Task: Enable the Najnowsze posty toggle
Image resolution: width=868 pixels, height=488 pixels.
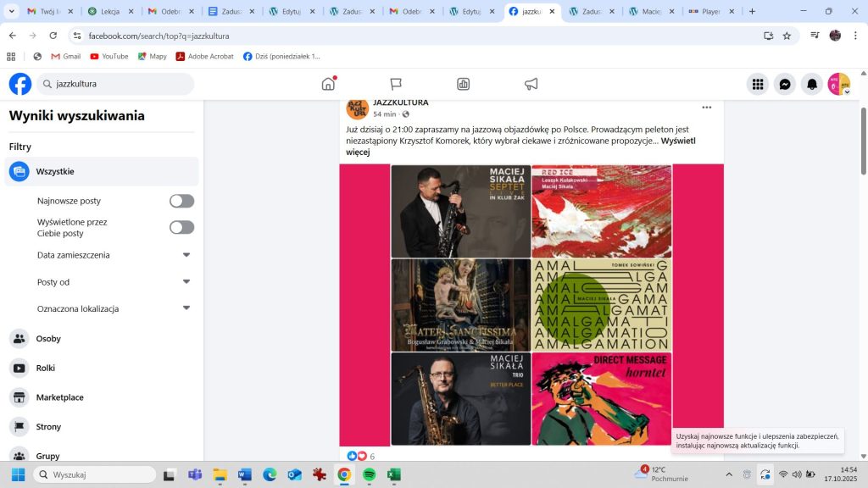Action: [181, 201]
